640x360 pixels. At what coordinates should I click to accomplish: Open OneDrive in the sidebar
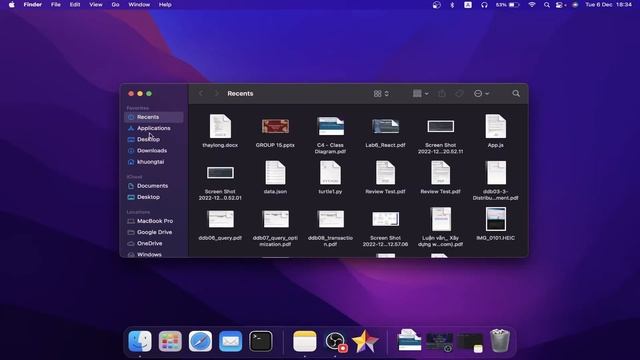[153, 243]
